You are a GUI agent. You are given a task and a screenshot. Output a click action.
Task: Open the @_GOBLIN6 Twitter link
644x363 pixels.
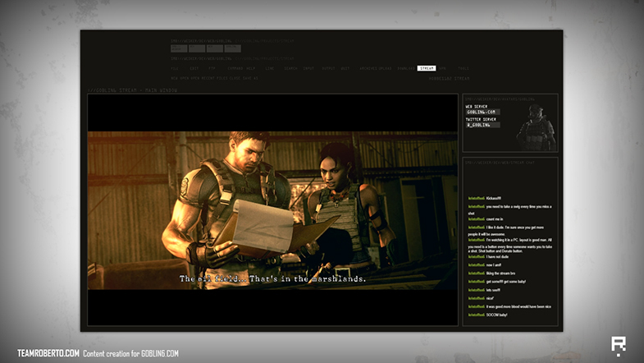(482, 125)
